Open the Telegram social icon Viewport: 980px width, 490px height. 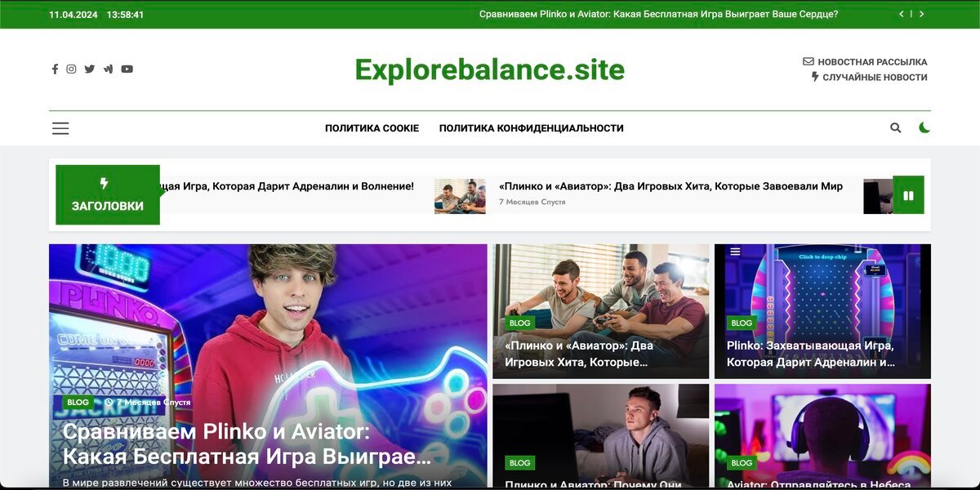108,69
